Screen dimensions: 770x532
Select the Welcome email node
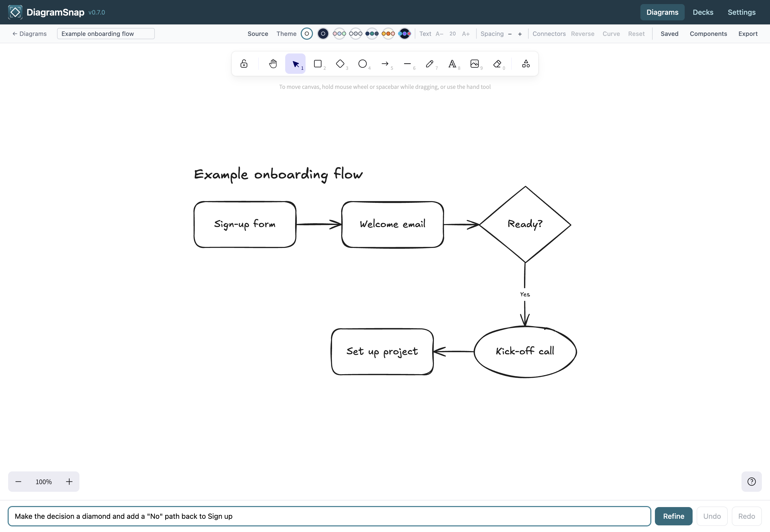[x=392, y=224]
